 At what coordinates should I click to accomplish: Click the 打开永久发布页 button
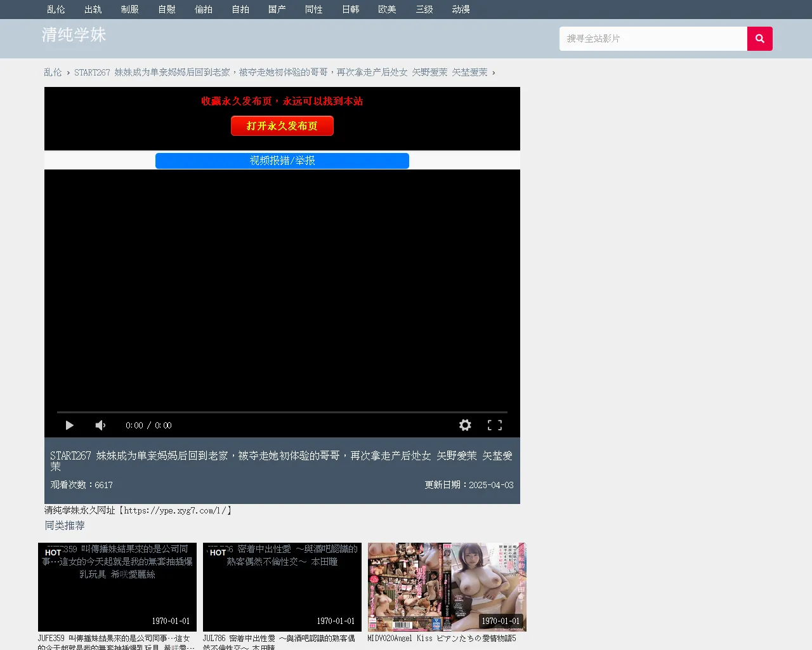point(282,126)
